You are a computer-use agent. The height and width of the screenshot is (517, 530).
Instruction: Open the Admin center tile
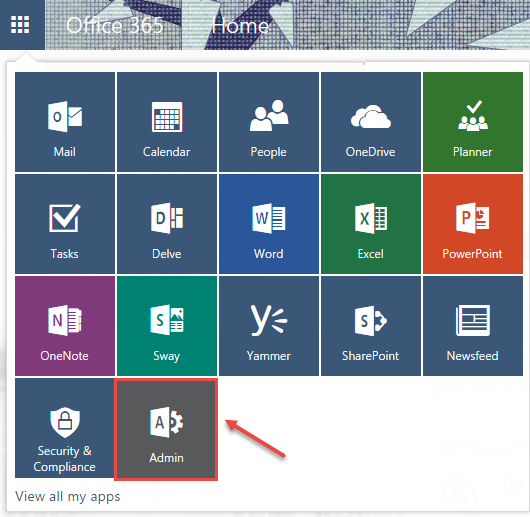tap(166, 429)
